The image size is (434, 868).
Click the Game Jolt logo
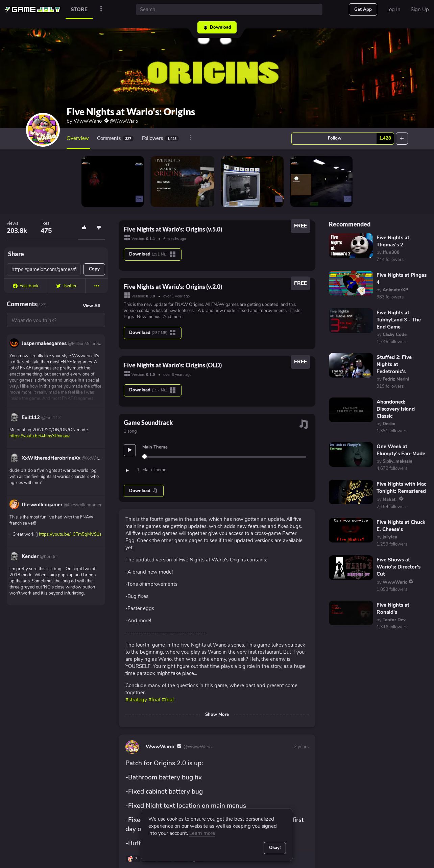tap(32, 9)
